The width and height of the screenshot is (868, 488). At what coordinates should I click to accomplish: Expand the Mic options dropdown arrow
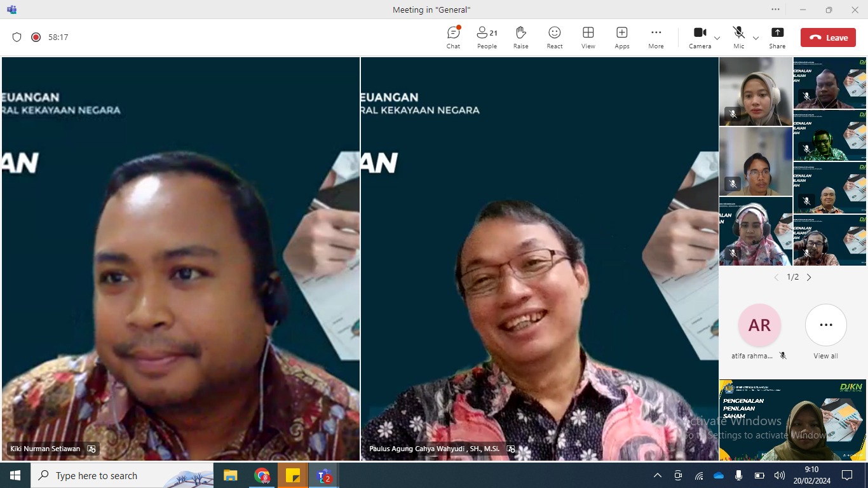(756, 38)
